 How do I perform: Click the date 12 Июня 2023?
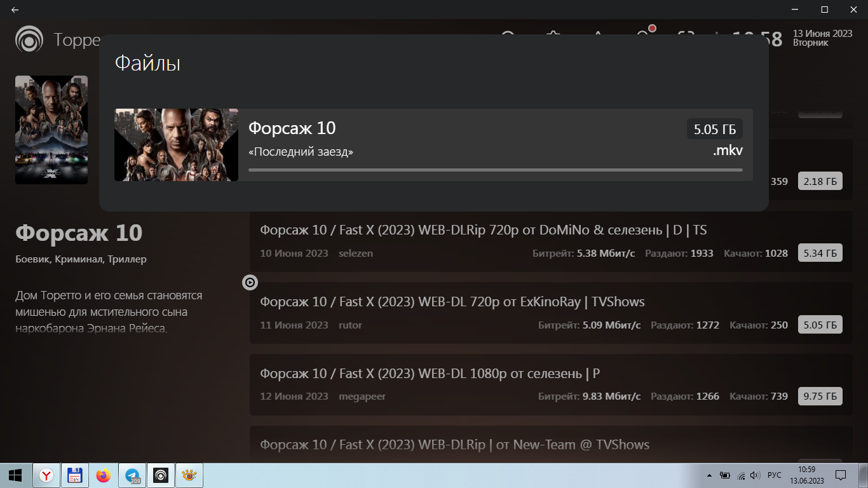pos(294,396)
